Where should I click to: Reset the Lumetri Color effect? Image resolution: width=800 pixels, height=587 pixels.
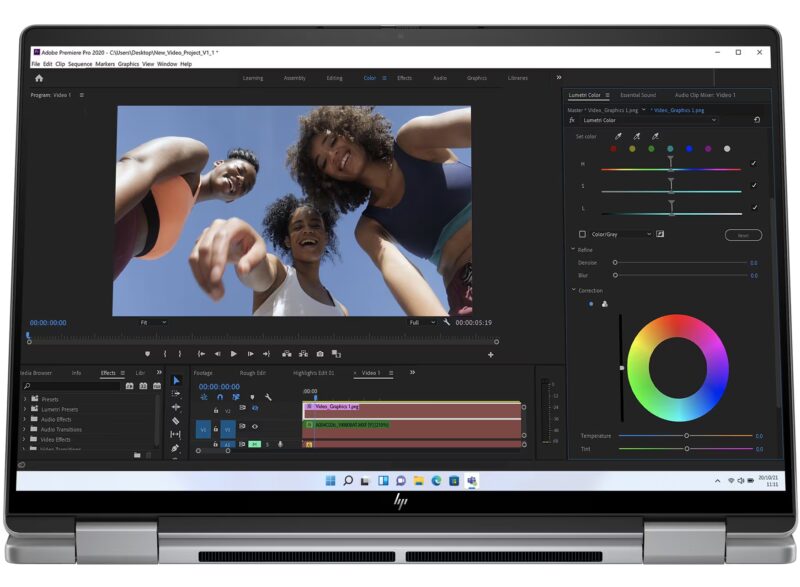(757, 120)
